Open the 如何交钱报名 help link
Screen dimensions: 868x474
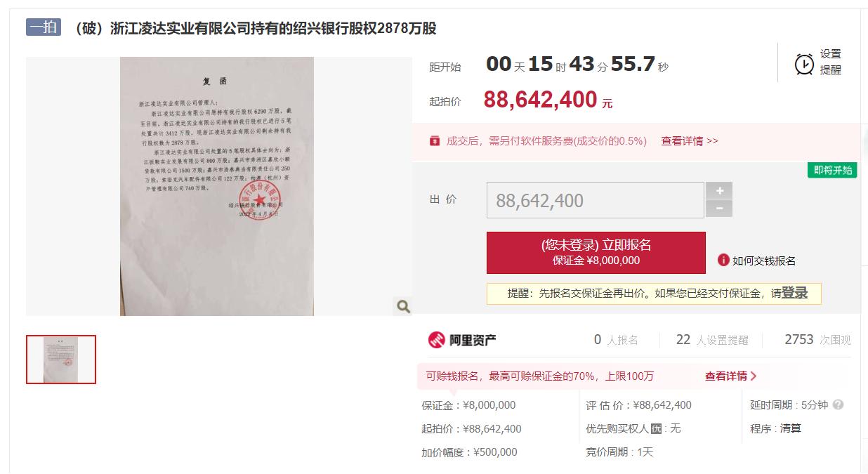(764, 261)
